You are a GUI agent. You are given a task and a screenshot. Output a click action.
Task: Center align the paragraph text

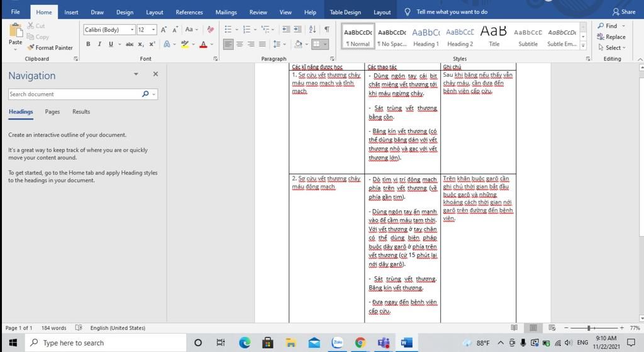pyautogui.click(x=240, y=44)
